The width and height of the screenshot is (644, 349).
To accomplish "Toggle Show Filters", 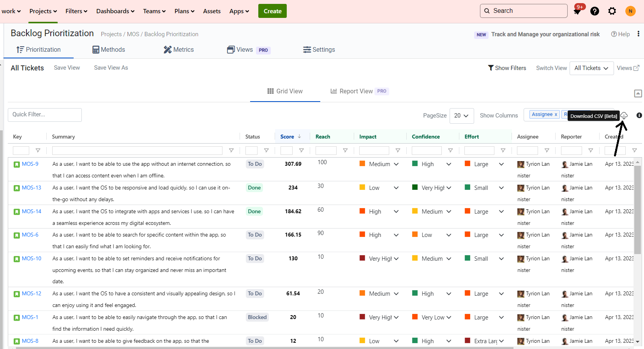I will click(x=507, y=68).
